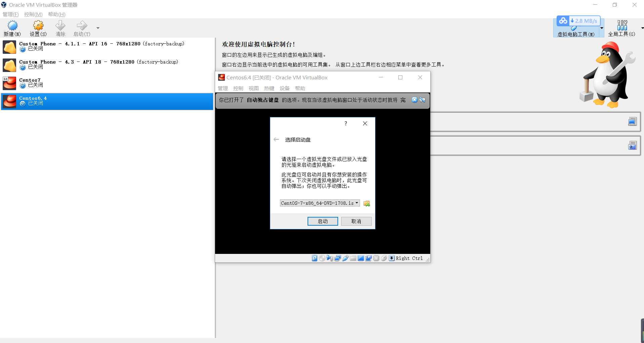Click the Custom Phone 4.1.1 VM icon

click(x=9, y=47)
